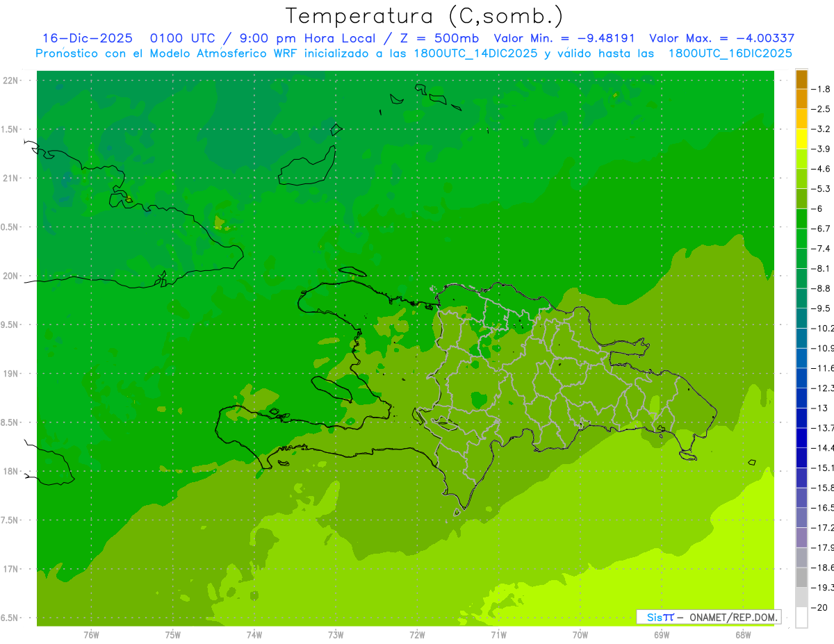
Task: Click the '-13' colorbar label
Action: coord(820,408)
